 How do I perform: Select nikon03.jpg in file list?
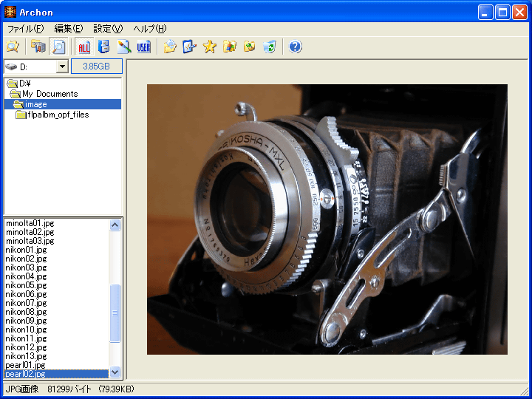[26, 267]
